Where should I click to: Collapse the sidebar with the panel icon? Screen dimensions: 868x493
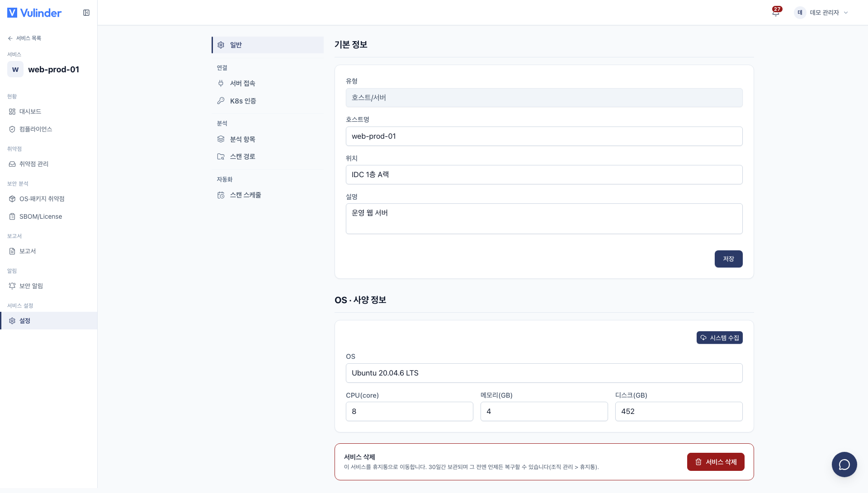tap(86, 13)
